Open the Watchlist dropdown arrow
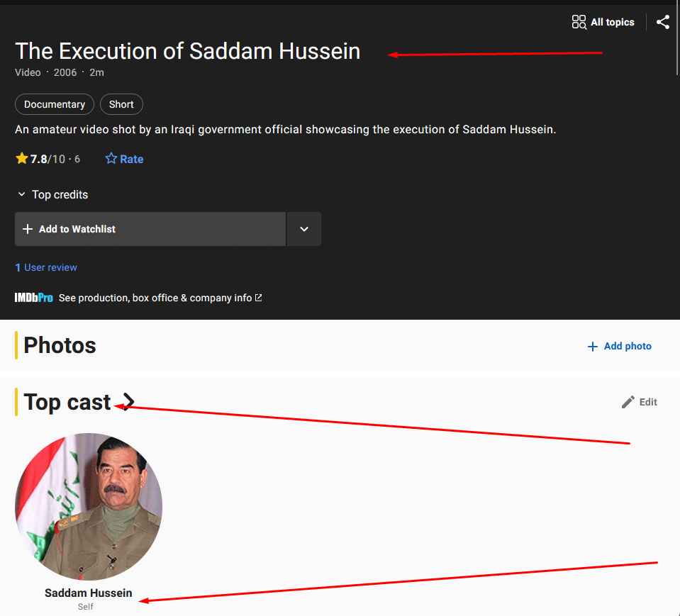Screen dimensions: 680x616 (304, 229)
